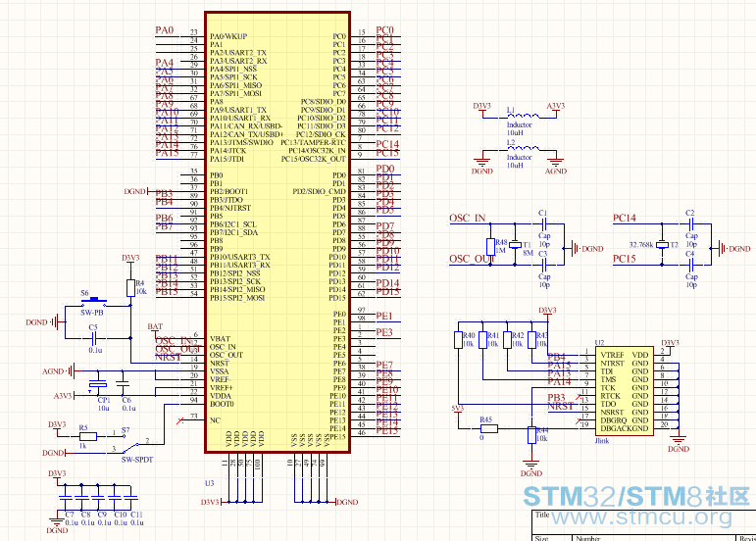Viewport: 756px width, 541px height.
Task: Click the 5V3 power port label
Action: pyautogui.click(x=458, y=409)
